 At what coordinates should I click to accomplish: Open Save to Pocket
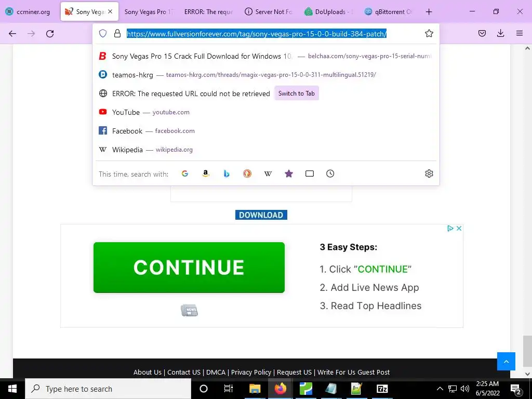pos(482,33)
